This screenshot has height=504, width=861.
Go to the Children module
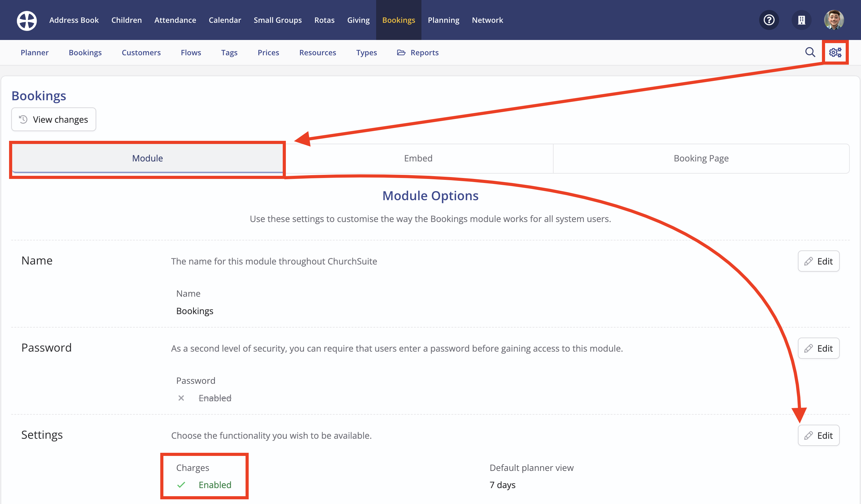click(x=127, y=20)
